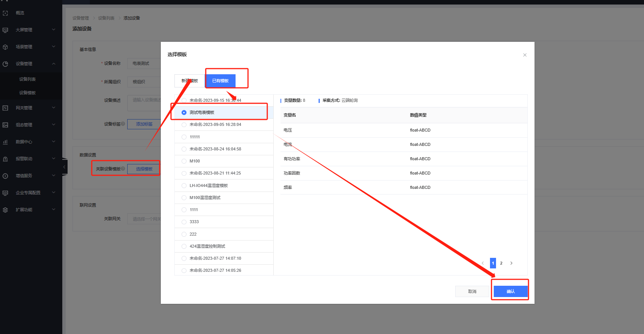644x334 pixels.
Task: Select the M100 template radio button
Action: (184, 161)
